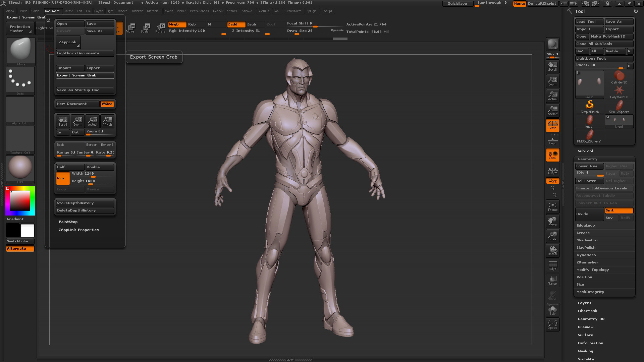Toggle the Persp perspective button

tap(552, 125)
